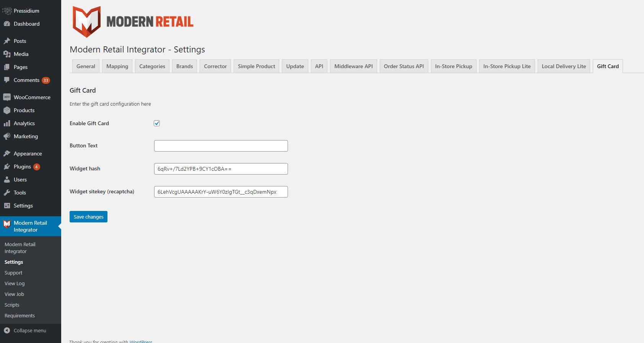Click the Products box icon
This screenshot has width=644, height=343.
[7, 110]
